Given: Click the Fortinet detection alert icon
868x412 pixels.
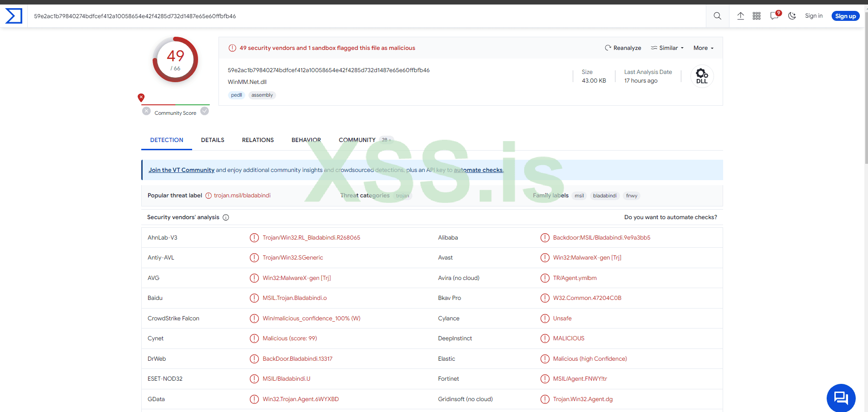Looking at the screenshot, I should 545,379.
